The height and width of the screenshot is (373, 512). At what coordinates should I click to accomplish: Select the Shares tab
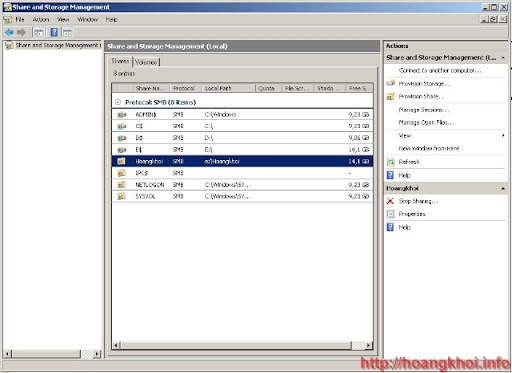[x=120, y=61]
